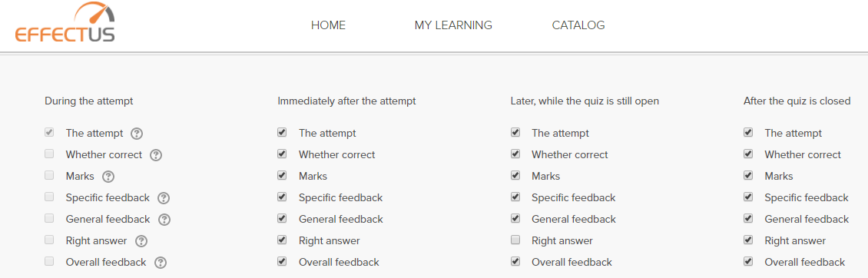
Task: Open MY LEARNING in the navigation
Action: click(453, 25)
